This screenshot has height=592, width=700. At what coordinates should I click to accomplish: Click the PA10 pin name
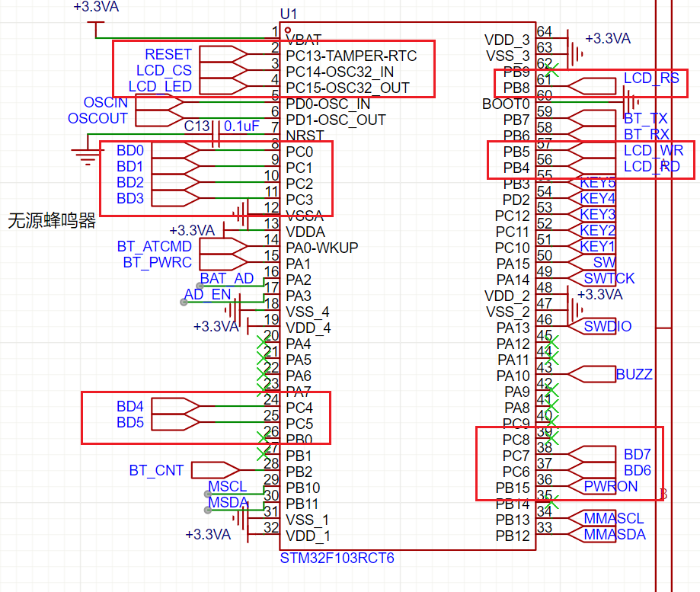(x=513, y=376)
